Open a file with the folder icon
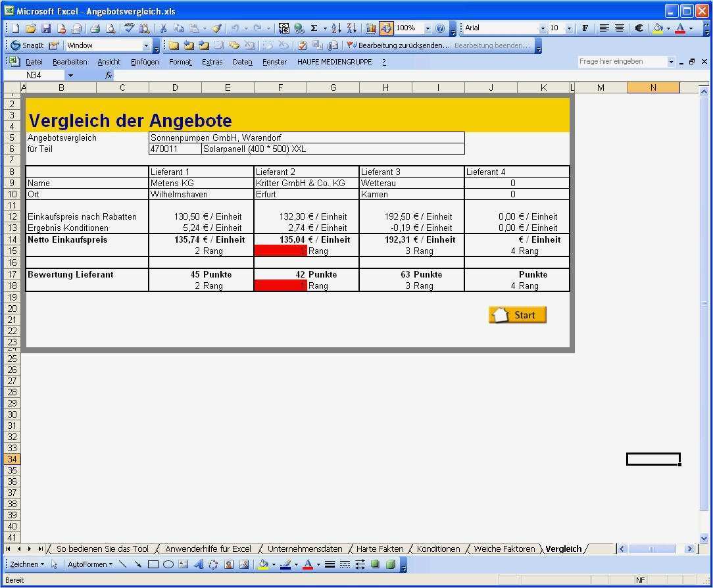Image resolution: width=713 pixels, height=588 pixels. click(x=30, y=28)
